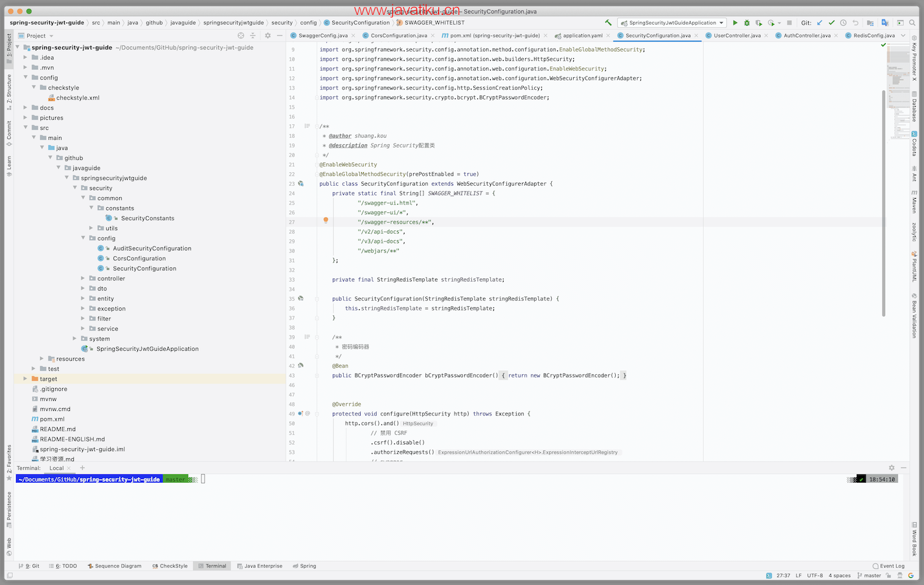Switch to CorsConfiguration.java tab
This screenshot has width=924, height=585.
click(x=398, y=36)
